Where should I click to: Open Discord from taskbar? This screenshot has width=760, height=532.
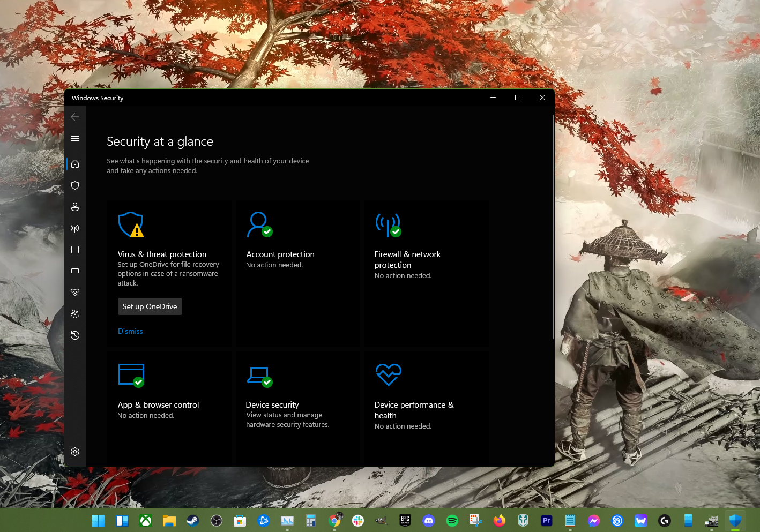point(429,520)
